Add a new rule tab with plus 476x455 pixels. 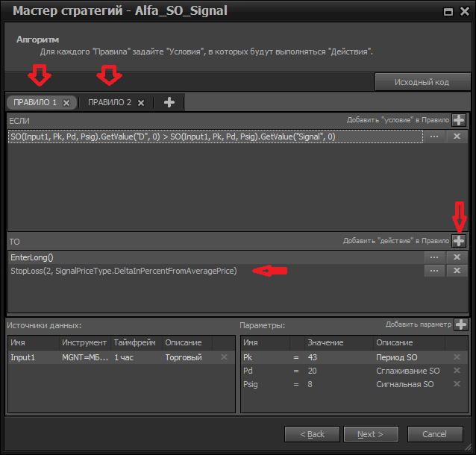[x=169, y=102]
